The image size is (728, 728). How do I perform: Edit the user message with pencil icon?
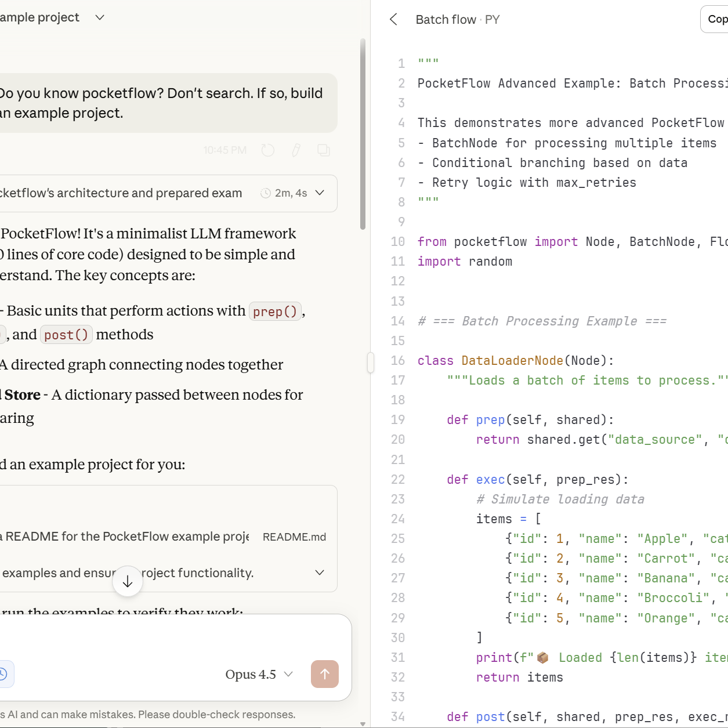click(296, 150)
